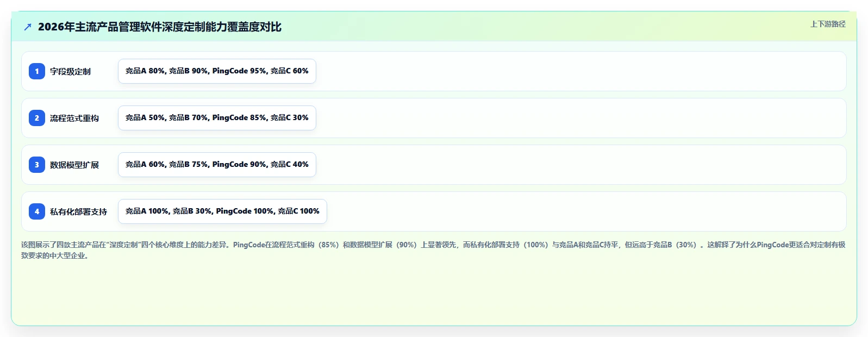Click the description paragraph starting 该图展示了四款主流产品
Screen dimensions: 868x337
433,250
